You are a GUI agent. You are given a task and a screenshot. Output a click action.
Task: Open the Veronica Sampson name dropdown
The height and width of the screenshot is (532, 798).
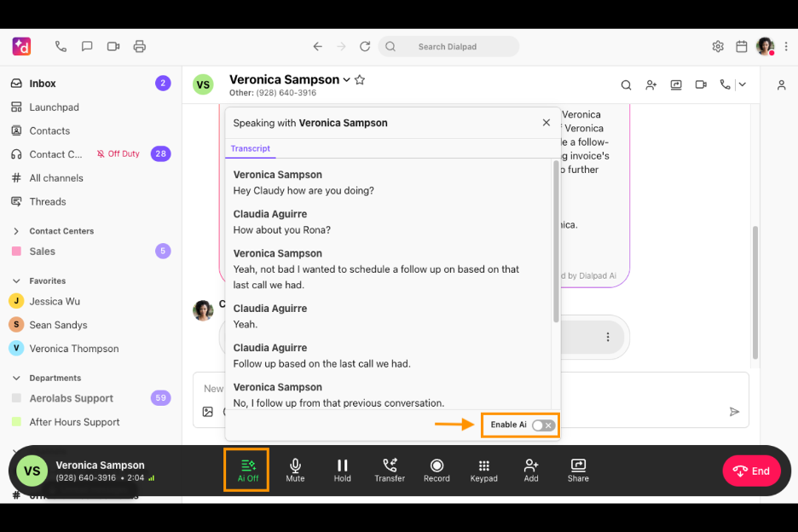(x=344, y=78)
